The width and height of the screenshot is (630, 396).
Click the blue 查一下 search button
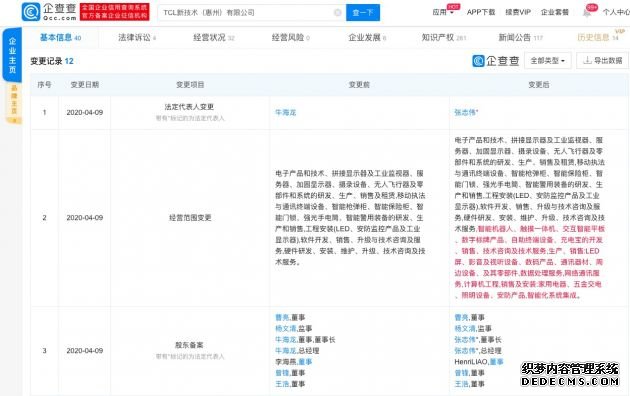tap(363, 13)
